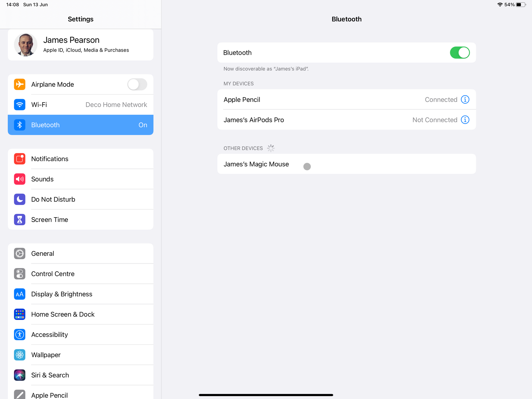Tap the Siri & Search icon
Viewport: 532px width, 399px height.
pos(20,375)
